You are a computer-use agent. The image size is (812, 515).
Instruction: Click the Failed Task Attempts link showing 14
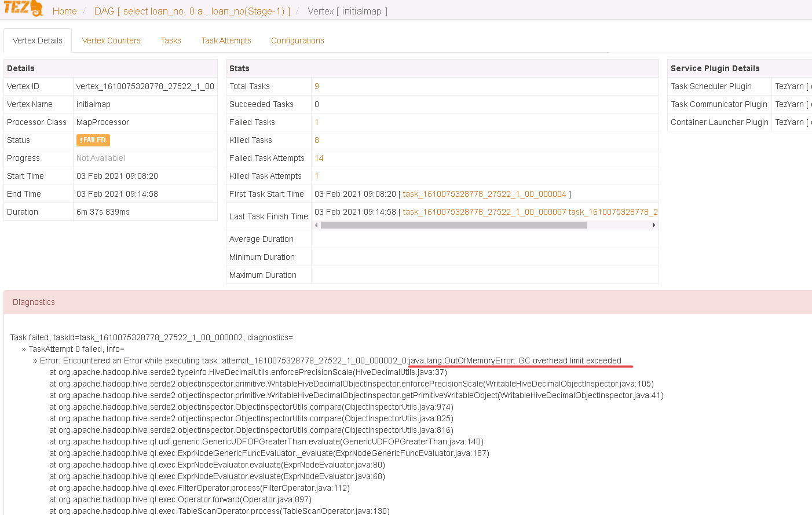click(x=319, y=157)
